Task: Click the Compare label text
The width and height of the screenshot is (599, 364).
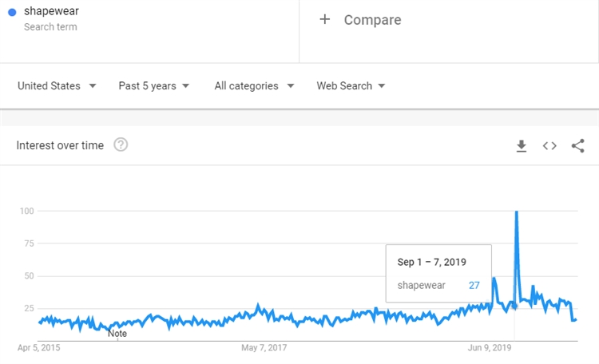Action: pyautogui.click(x=372, y=20)
